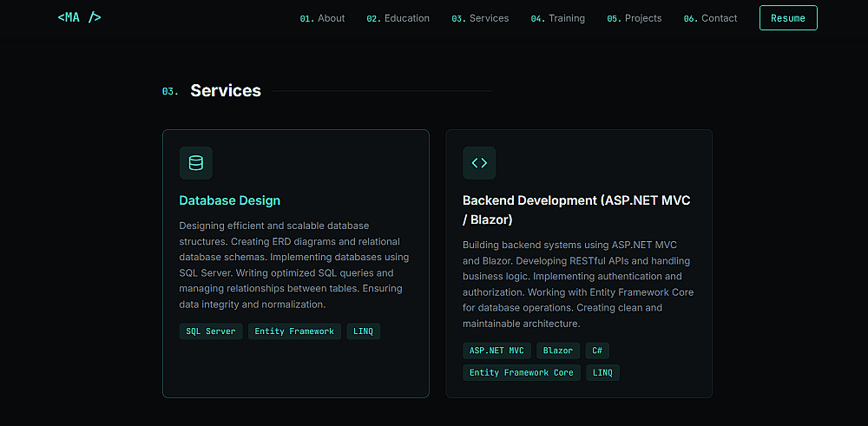Navigate to the Training section
The width and height of the screenshot is (868, 426).
(x=557, y=18)
